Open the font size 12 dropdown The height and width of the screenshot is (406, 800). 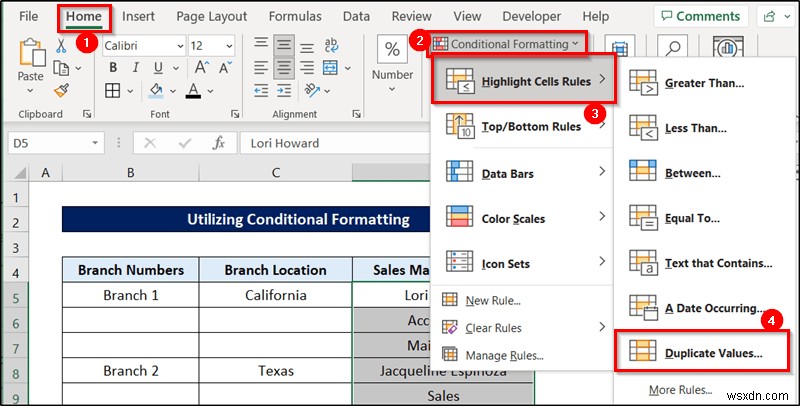229,46
